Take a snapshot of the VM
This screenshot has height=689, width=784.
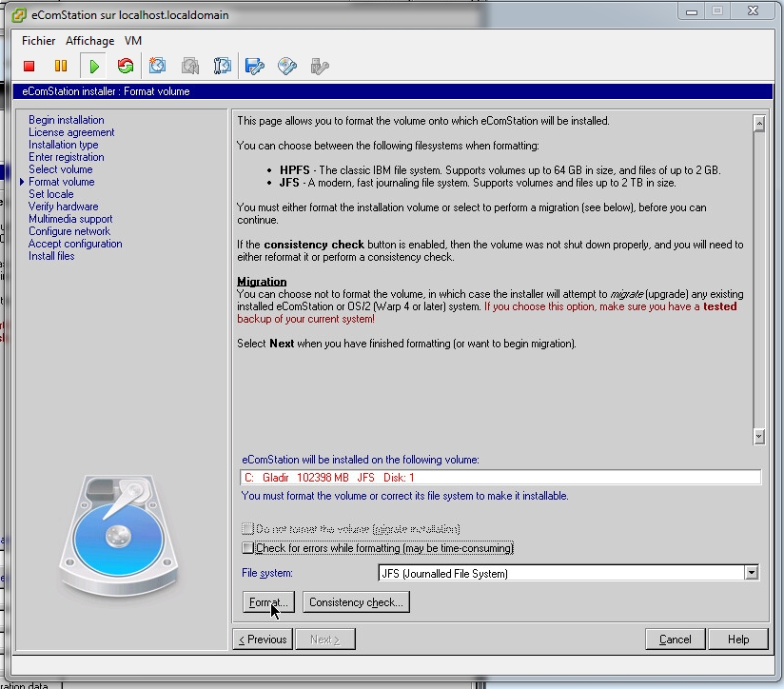pyautogui.click(x=158, y=66)
